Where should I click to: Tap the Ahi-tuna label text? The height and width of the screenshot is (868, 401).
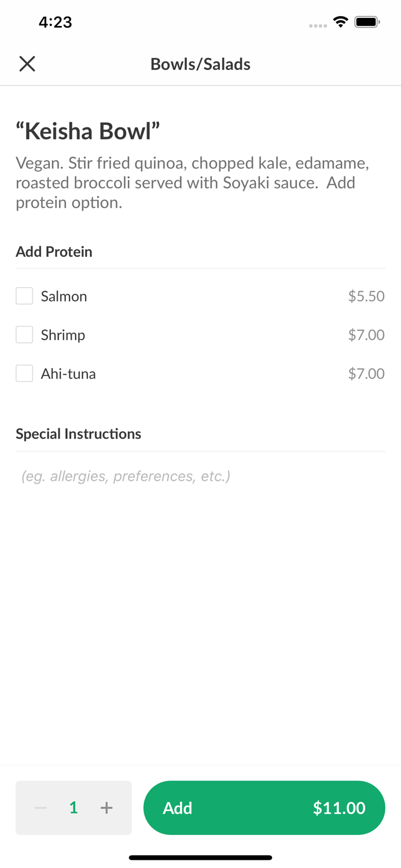[x=68, y=374]
